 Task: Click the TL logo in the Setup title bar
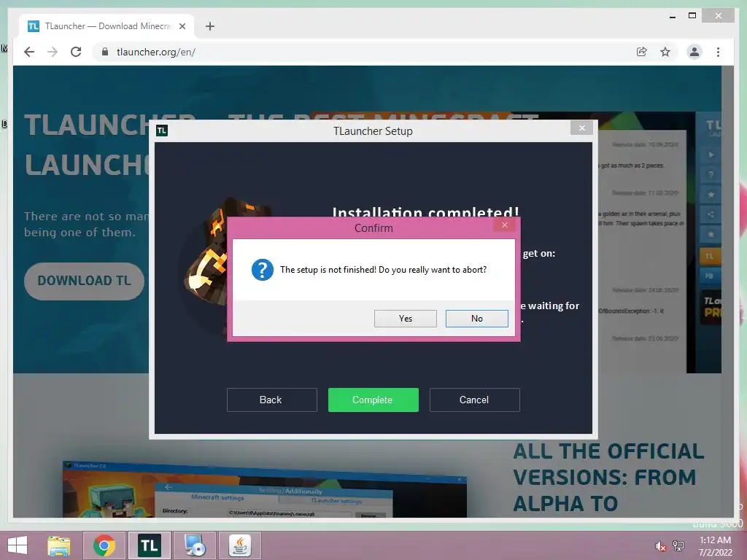tap(162, 131)
